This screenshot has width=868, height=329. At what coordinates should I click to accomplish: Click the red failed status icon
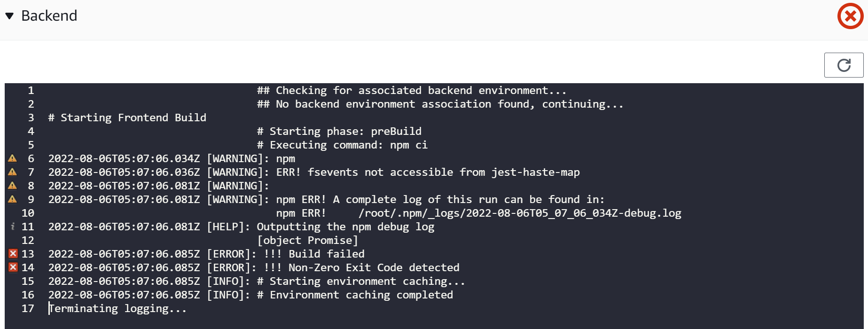pos(850,16)
